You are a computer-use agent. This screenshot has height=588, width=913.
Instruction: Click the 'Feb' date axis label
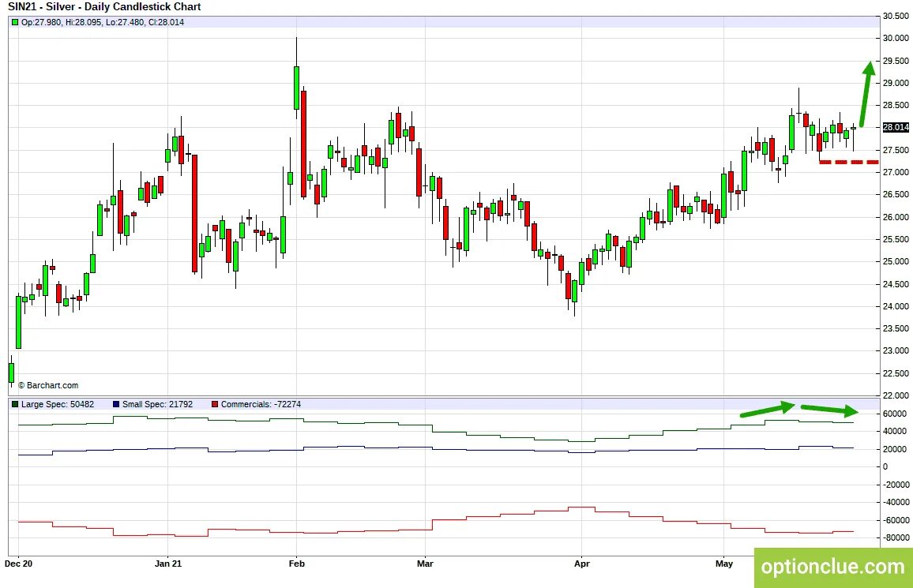coord(296,564)
